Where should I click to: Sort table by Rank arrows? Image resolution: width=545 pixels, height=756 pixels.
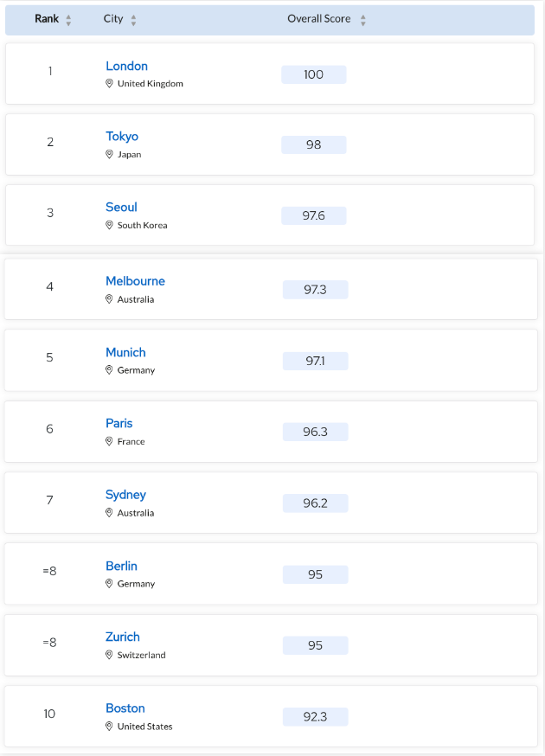pyautogui.click(x=68, y=20)
